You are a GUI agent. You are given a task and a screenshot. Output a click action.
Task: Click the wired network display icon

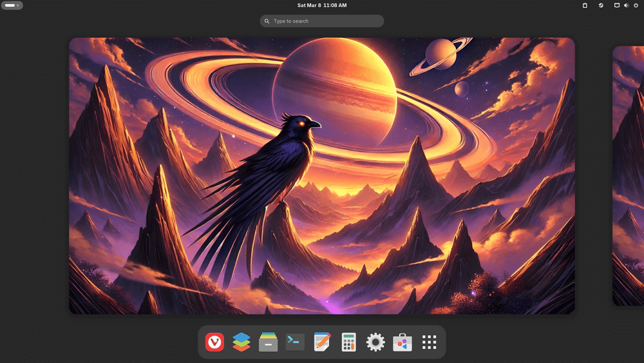click(617, 5)
